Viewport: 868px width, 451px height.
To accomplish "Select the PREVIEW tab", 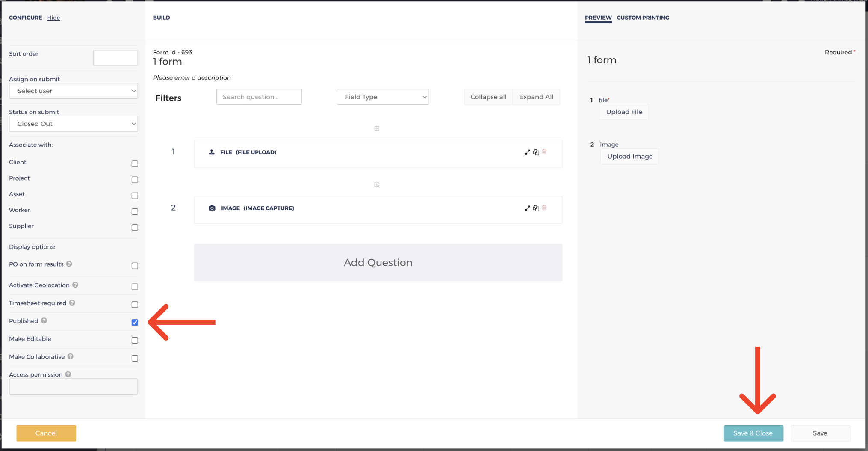I will point(598,18).
